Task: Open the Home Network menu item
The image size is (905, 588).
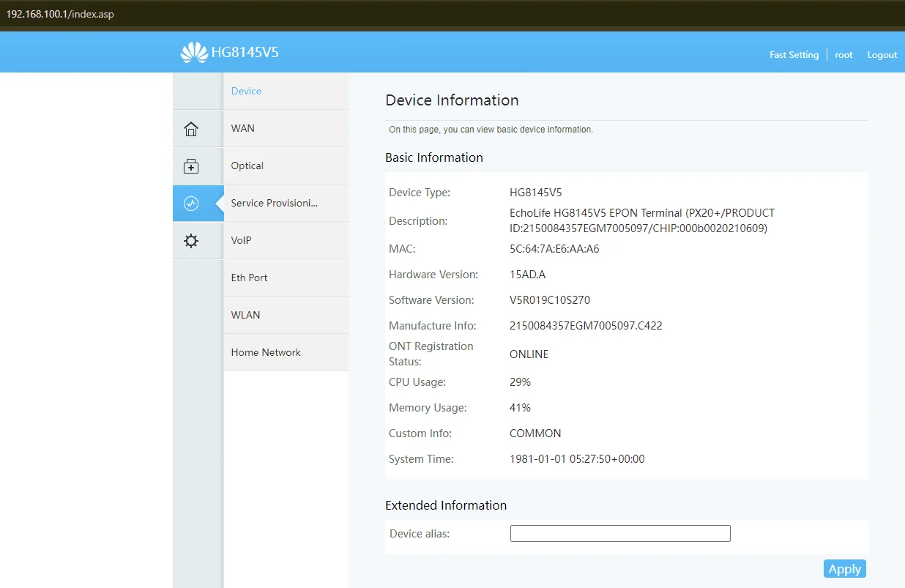Action: coord(286,352)
